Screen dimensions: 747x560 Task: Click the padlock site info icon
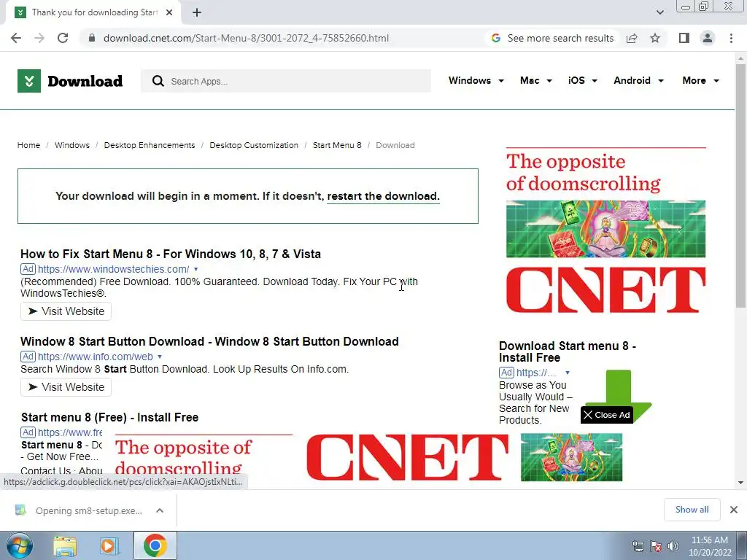click(x=92, y=38)
